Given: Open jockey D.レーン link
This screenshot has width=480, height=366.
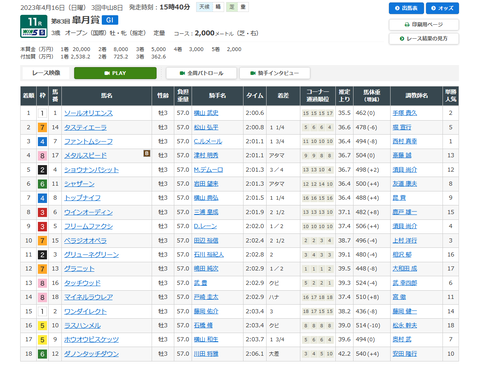Looking at the screenshot, I should coord(205,226).
